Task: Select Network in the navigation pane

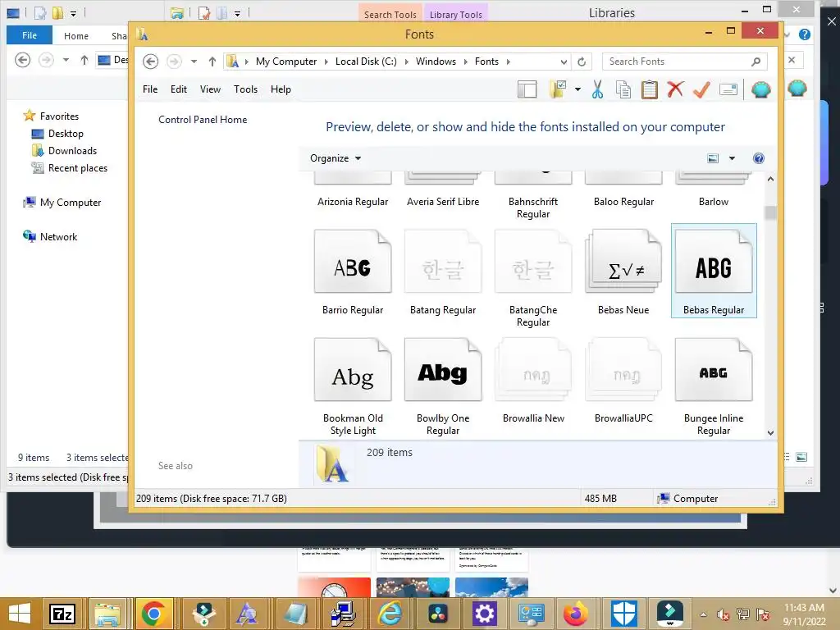Action: 58,237
